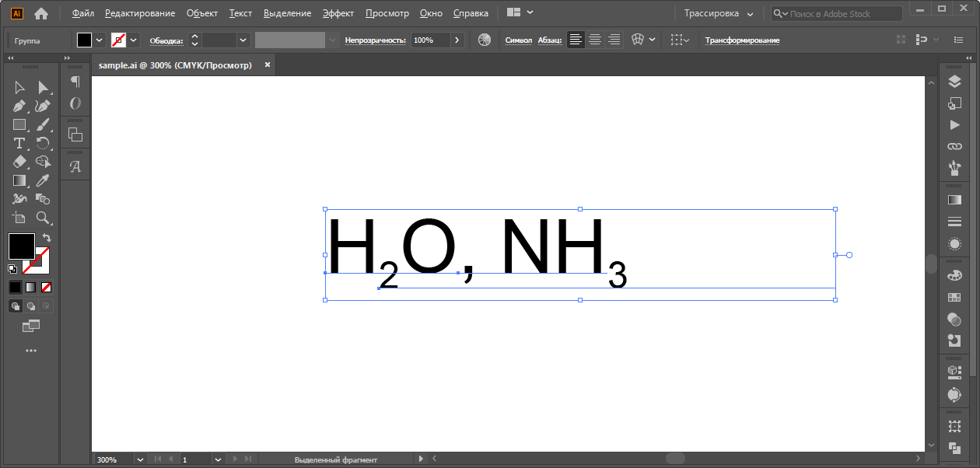The height and width of the screenshot is (468, 980).
Task: Open the Объект menu
Action: 202,13
